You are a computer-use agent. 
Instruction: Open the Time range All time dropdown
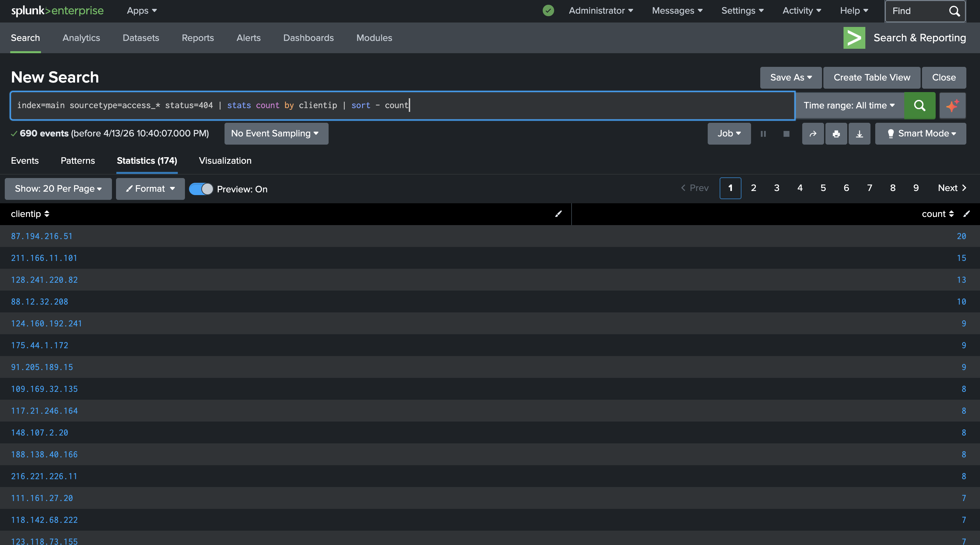[849, 105]
